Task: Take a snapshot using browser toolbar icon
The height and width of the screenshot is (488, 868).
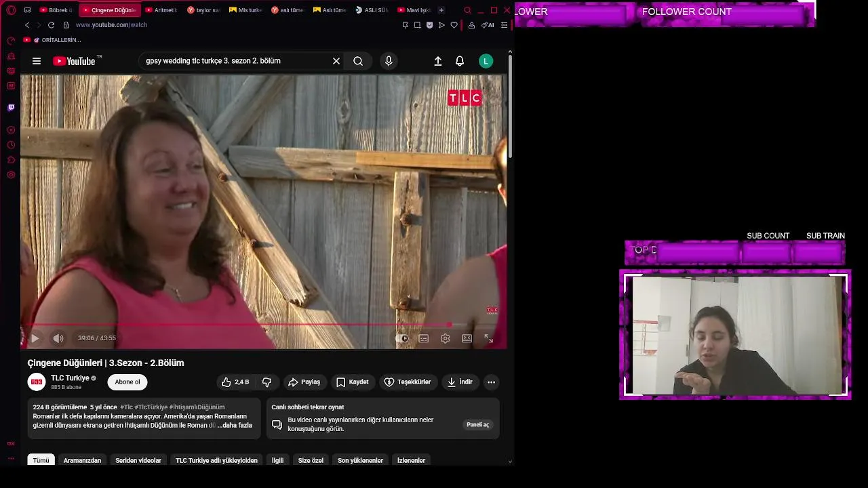Action: click(417, 25)
